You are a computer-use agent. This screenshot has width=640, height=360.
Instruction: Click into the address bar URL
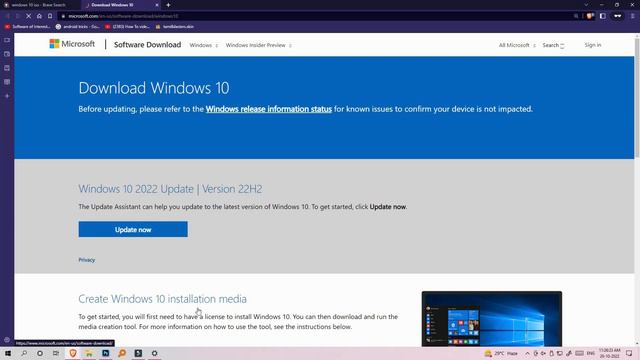click(x=123, y=16)
